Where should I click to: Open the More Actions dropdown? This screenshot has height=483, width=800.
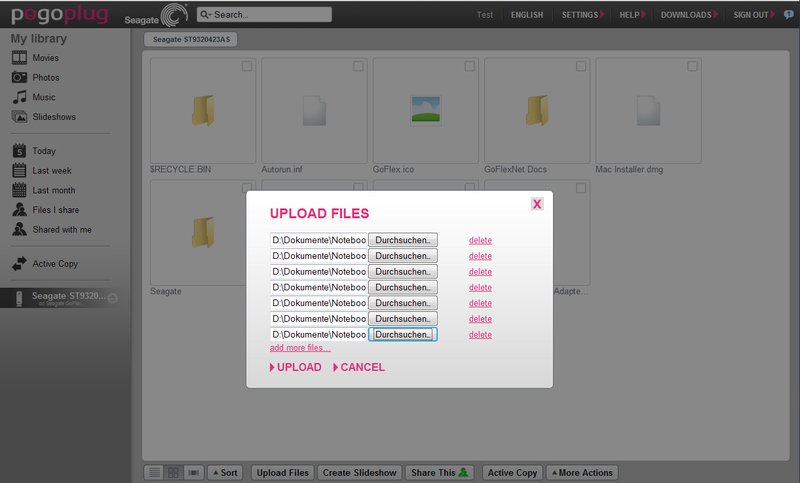pos(583,472)
